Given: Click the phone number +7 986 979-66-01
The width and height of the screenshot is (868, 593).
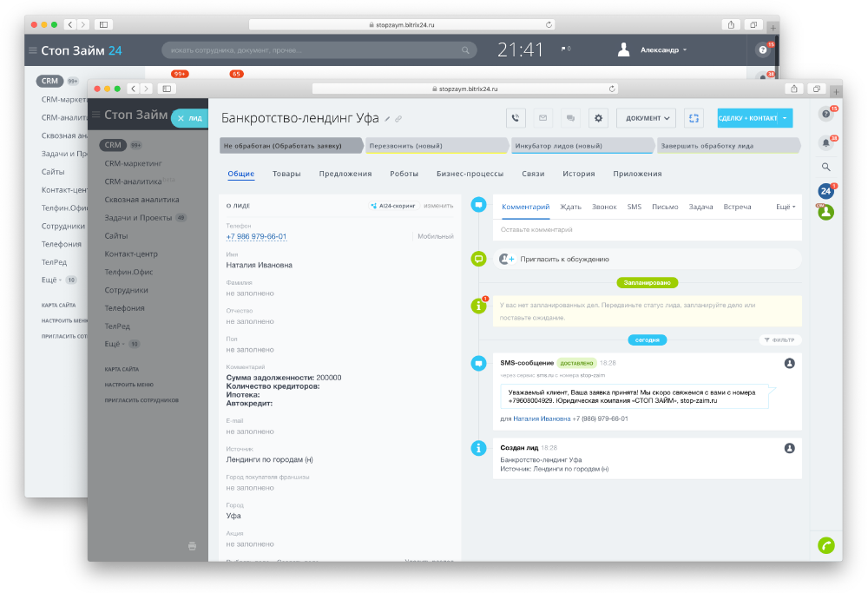Looking at the screenshot, I should click(x=256, y=236).
